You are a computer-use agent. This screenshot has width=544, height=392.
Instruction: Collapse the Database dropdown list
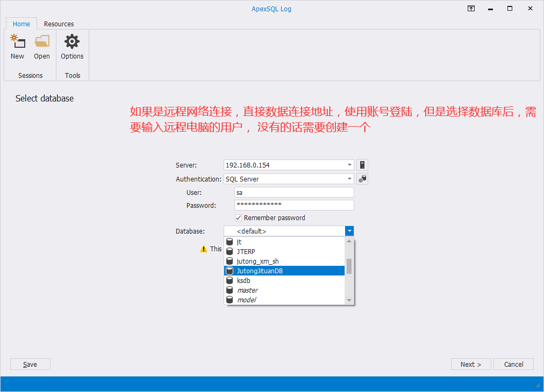(349, 231)
